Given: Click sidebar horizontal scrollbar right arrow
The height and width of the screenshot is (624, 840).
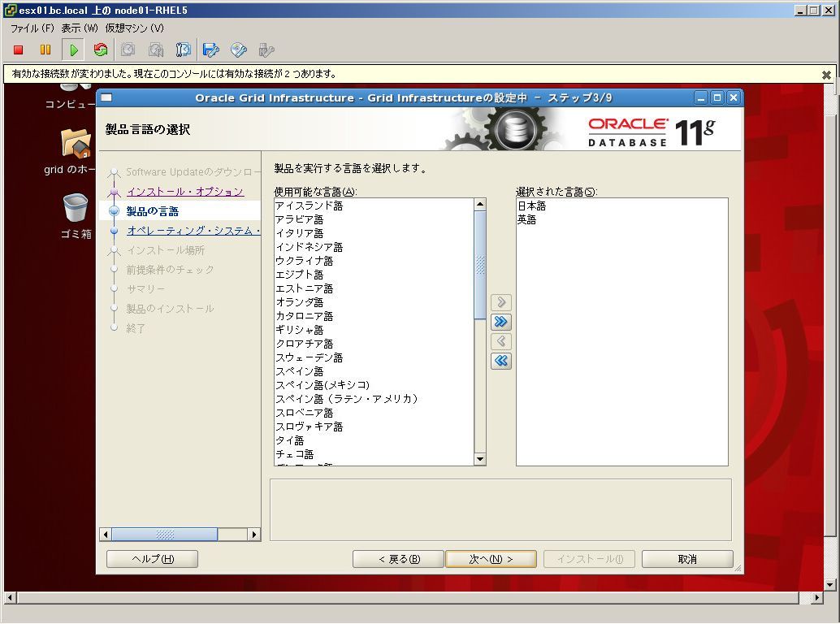Looking at the screenshot, I should (254, 534).
